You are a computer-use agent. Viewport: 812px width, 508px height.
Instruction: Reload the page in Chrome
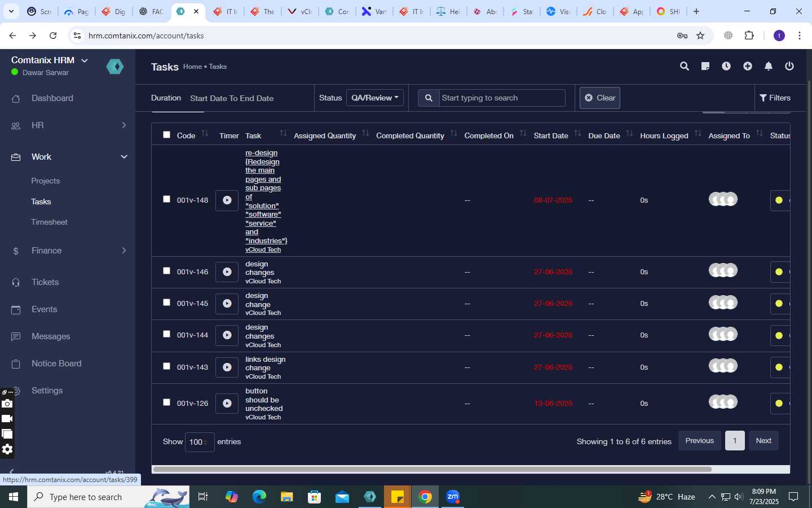53,36
